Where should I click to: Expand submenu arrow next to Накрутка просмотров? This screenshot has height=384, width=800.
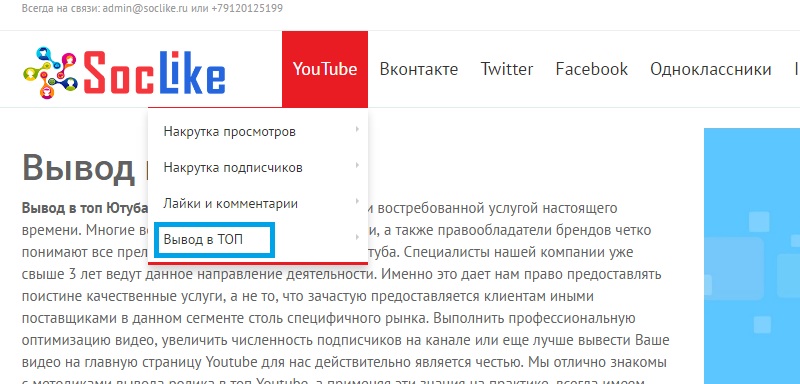pyautogui.click(x=357, y=130)
